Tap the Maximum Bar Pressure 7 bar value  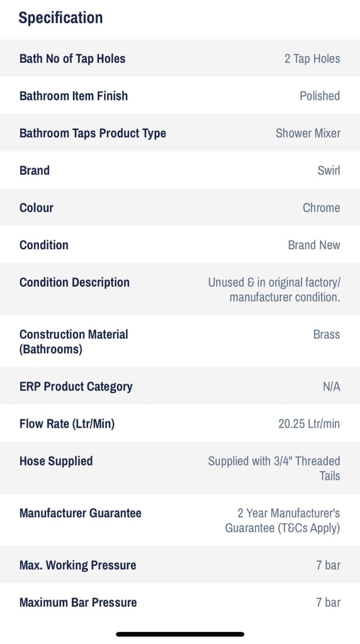(328, 602)
